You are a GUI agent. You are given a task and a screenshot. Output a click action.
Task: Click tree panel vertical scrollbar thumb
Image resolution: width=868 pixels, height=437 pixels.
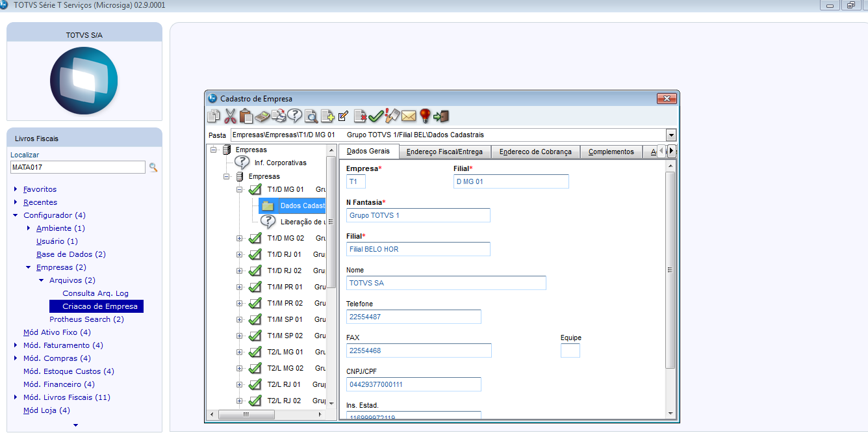coord(331,221)
